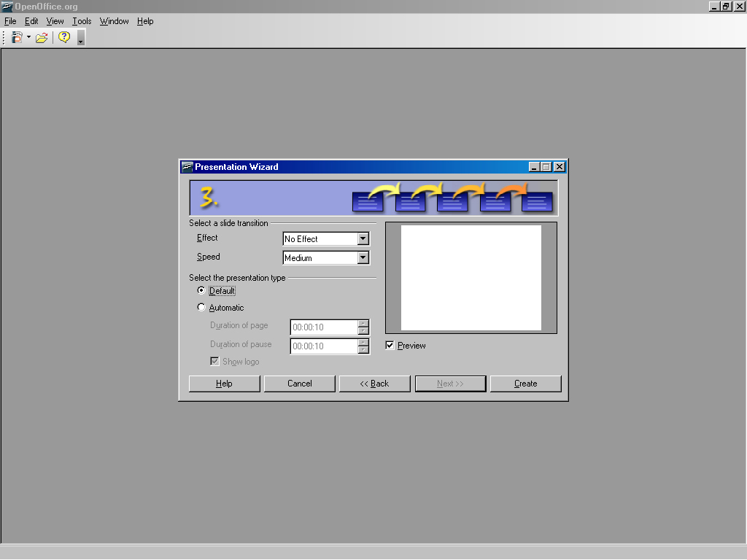The height and width of the screenshot is (560, 747).
Task: Open the New document dropdown arrow
Action: coord(28,37)
